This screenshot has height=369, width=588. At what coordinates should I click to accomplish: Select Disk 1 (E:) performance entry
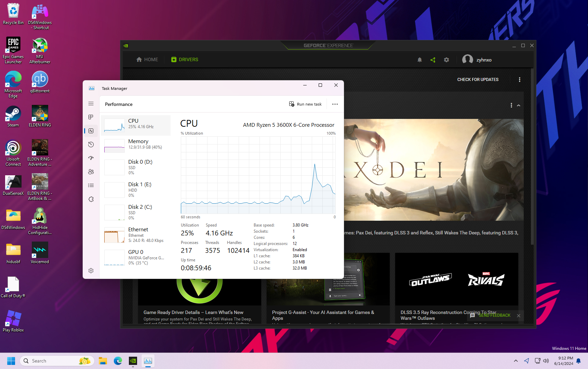(x=136, y=190)
